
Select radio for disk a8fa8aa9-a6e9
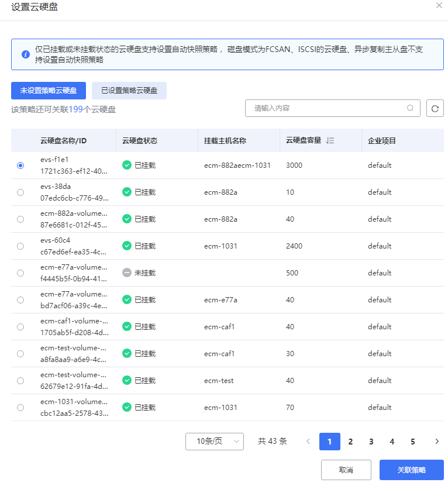[x=20, y=354]
